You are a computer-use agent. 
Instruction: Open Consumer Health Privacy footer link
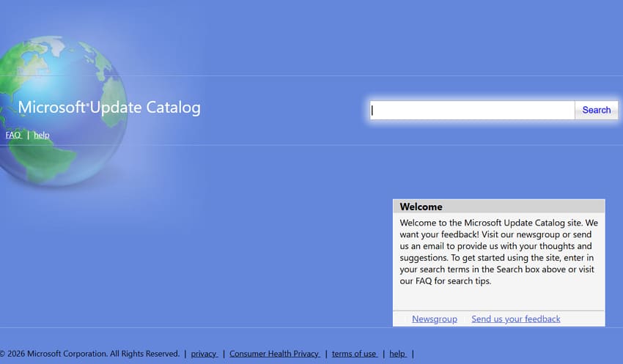275,354
